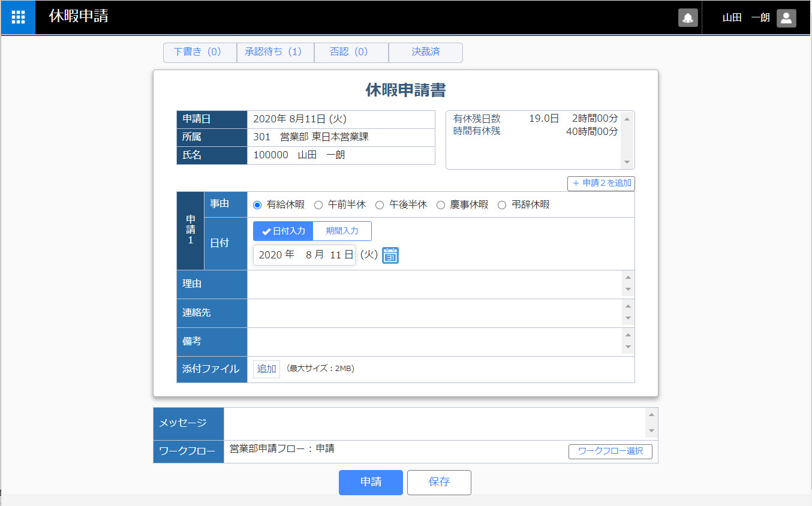Open the app grid menu icon
Viewport: 812px width, 506px height.
[18, 17]
